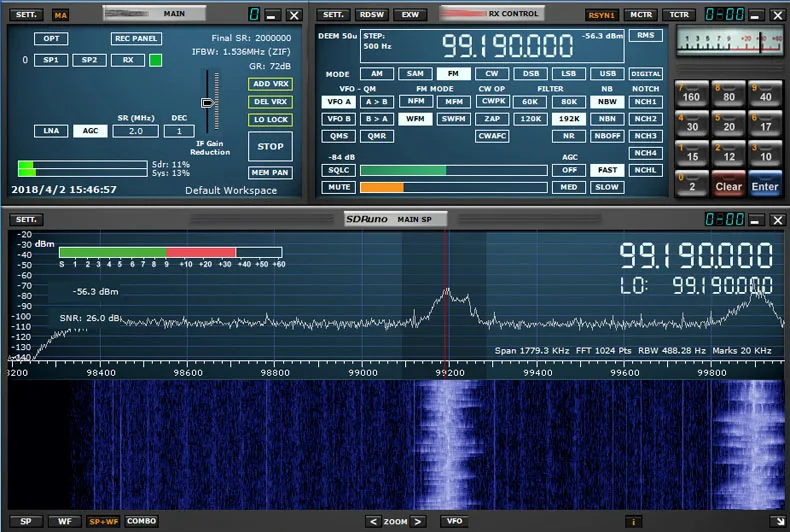Switch to SP spectrum-only view
Screen dimensions: 790x532
tap(25, 521)
